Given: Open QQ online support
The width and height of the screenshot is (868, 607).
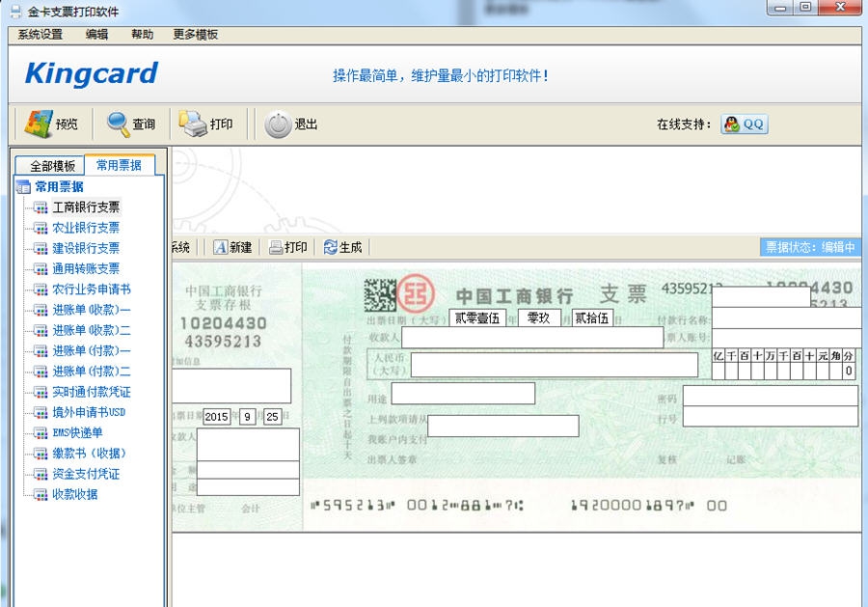Looking at the screenshot, I should click(743, 124).
